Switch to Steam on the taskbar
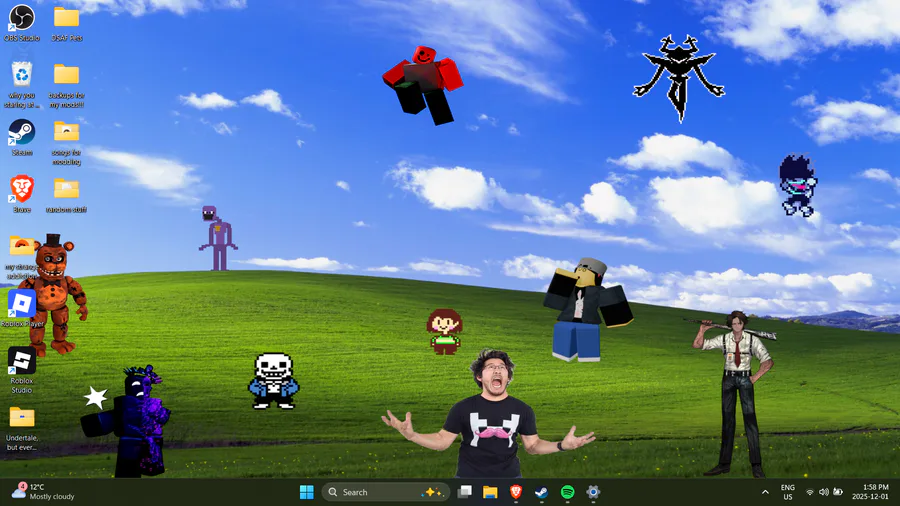Screen dimensions: 900x506 coord(541,492)
